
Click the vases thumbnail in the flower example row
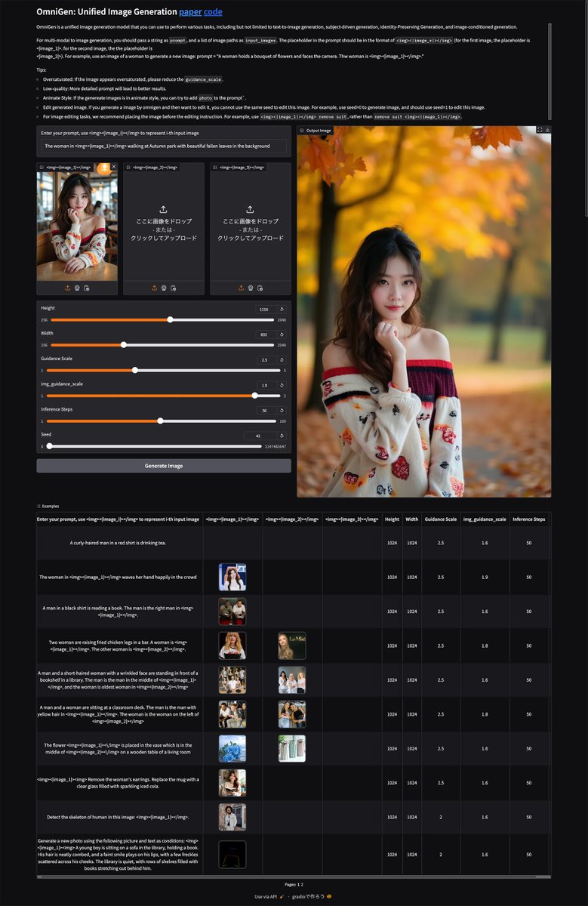coord(291,748)
